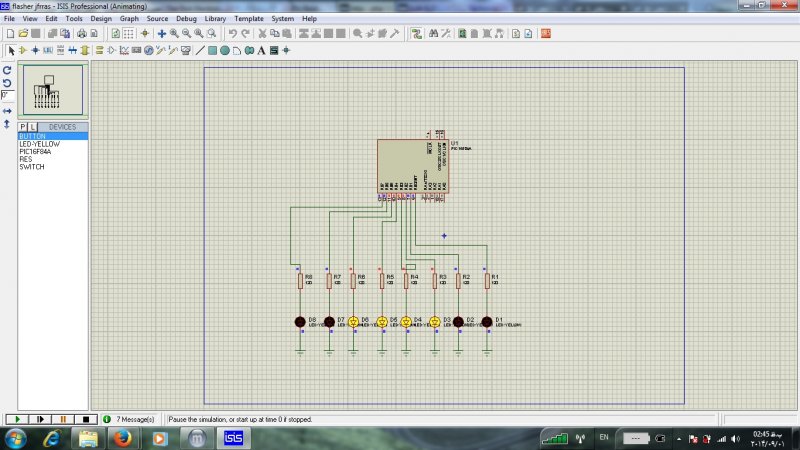Image resolution: width=800 pixels, height=450 pixels.
Task: Select the Junction Dot Mode tool
Action: (35, 51)
